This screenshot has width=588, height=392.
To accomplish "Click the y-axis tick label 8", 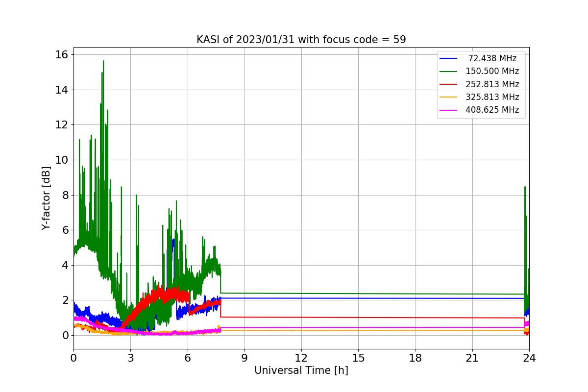I will [66, 195].
